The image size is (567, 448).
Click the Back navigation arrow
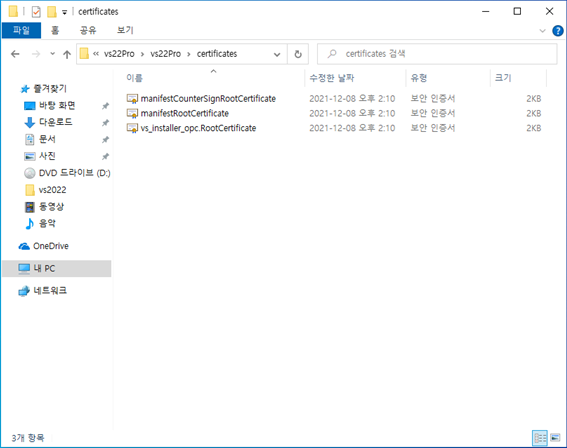pos(15,54)
